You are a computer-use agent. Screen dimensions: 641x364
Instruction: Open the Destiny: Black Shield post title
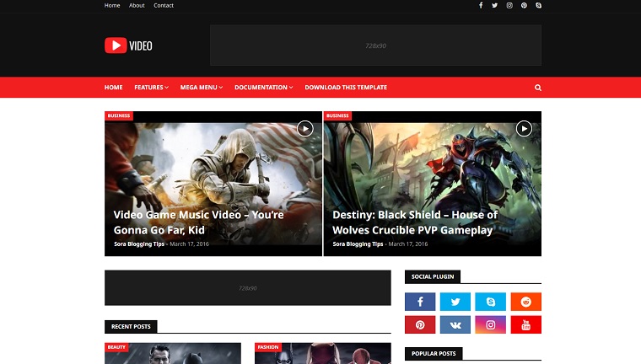point(415,222)
